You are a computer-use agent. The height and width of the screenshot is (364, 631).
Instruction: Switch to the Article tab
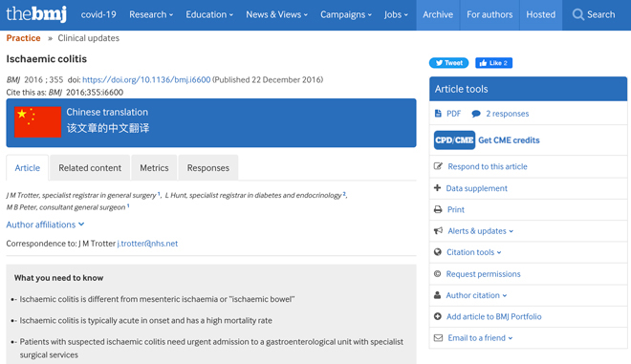coord(28,168)
